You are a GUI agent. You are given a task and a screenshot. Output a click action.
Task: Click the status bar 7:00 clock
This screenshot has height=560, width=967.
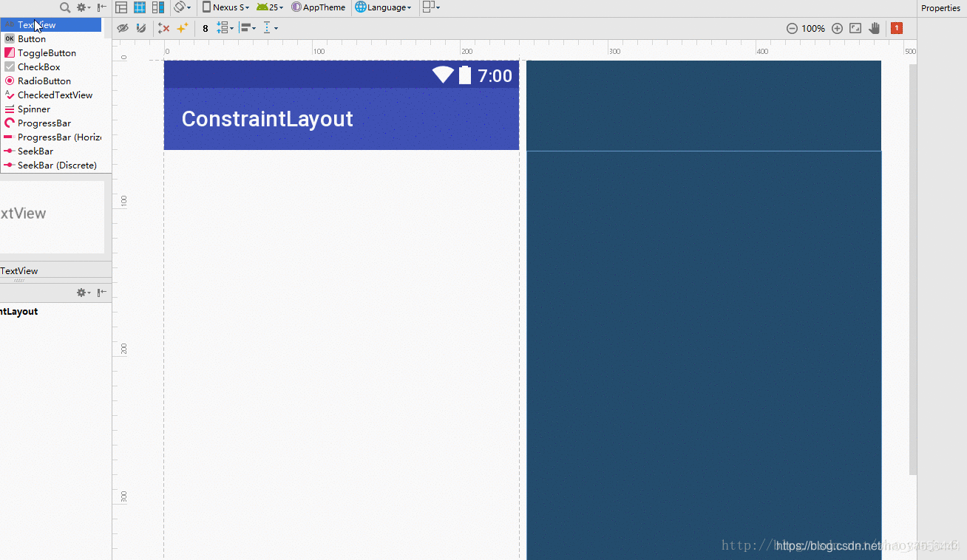coord(495,75)
